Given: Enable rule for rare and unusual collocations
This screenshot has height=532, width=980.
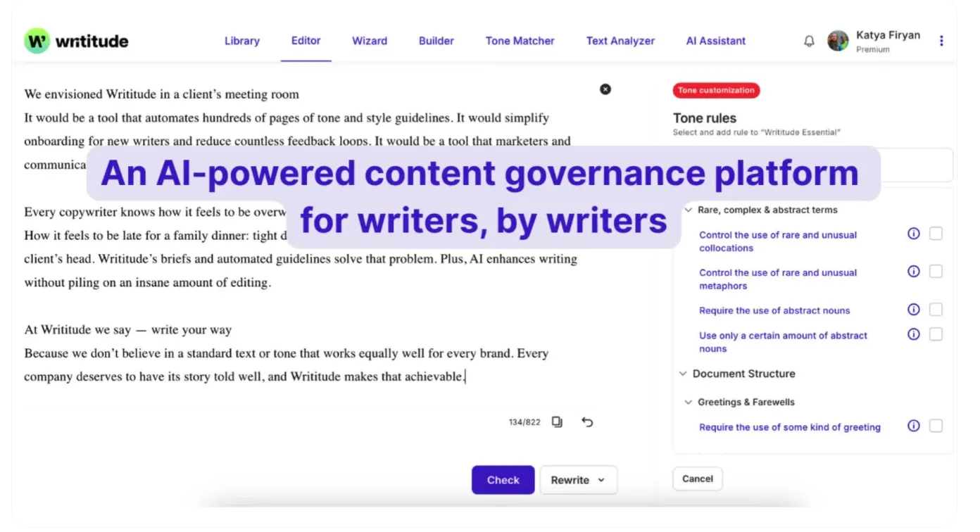Looking at the screenshot, I should [x=936, y=234].
